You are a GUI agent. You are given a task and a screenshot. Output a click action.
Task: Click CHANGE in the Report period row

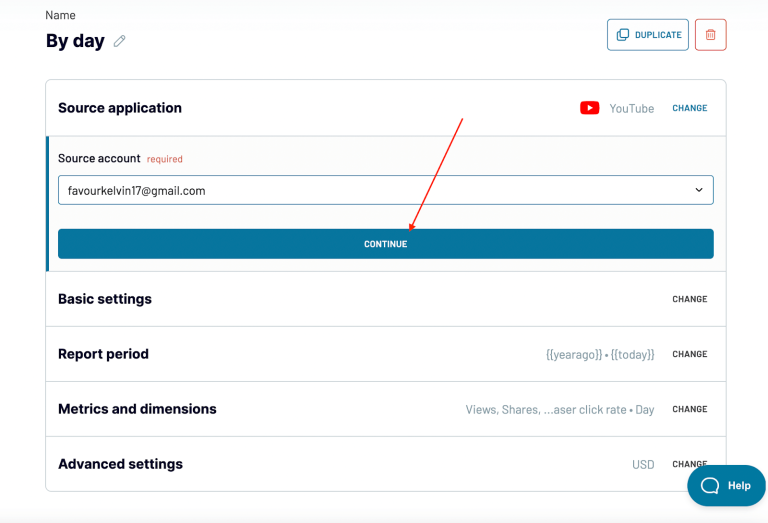click(689, 354)
